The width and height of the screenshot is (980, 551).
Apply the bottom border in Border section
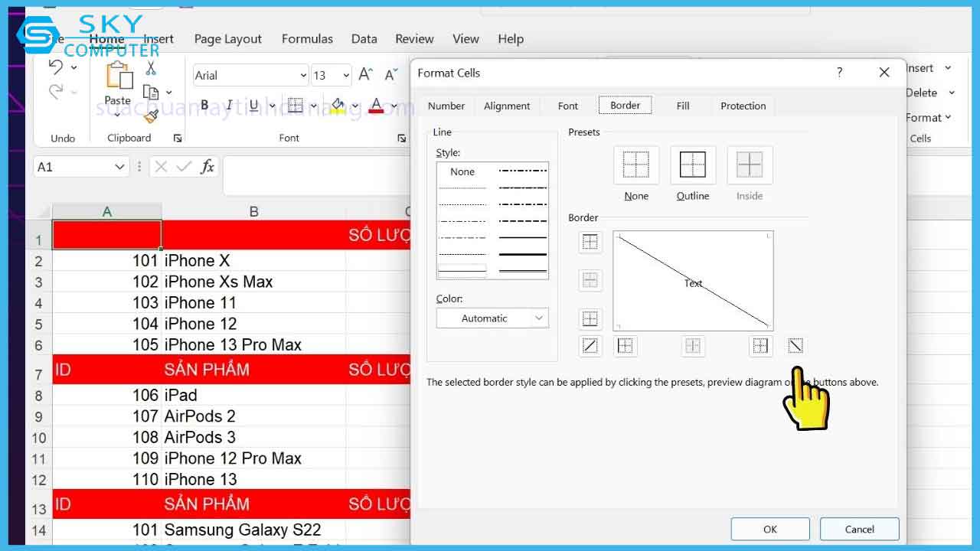[590, 318]
